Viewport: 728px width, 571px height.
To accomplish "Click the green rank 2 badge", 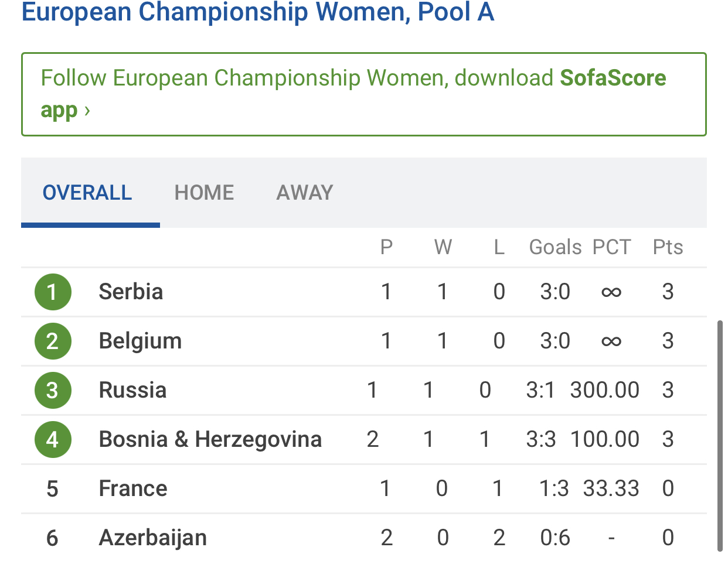I will coord(53,341).
